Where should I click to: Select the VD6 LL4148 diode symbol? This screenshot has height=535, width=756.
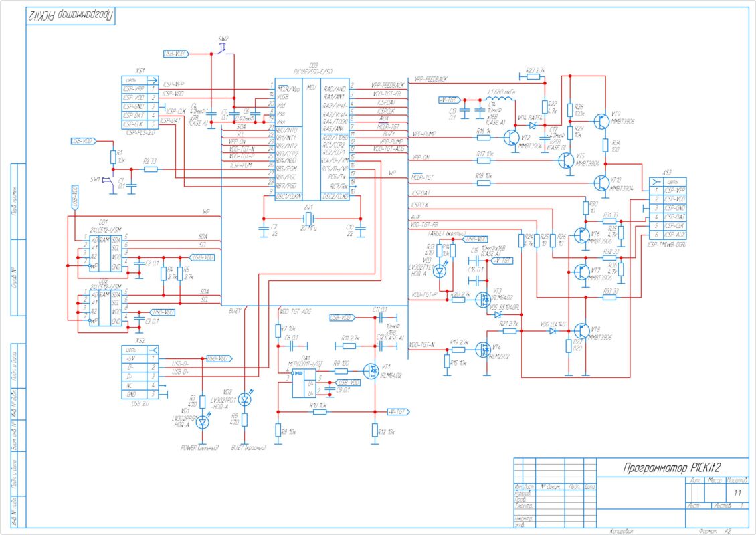point(553,331)
